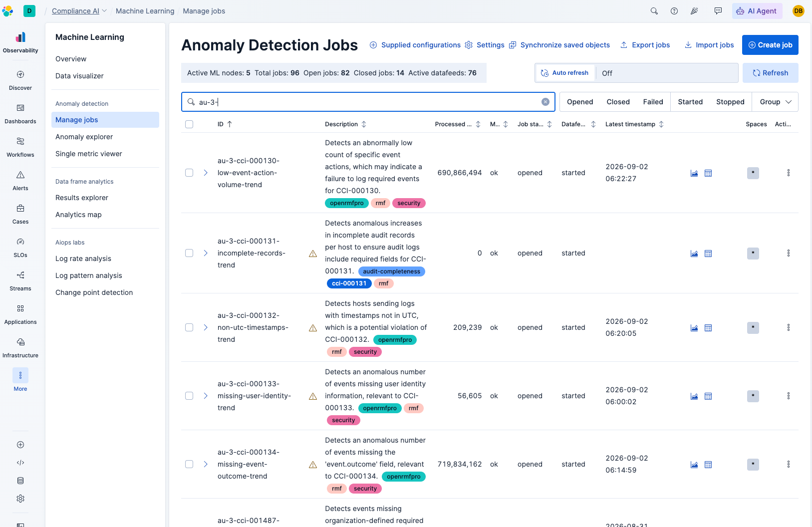Open Alerts in side navigation
812x527 pixels.
point(20,181)
